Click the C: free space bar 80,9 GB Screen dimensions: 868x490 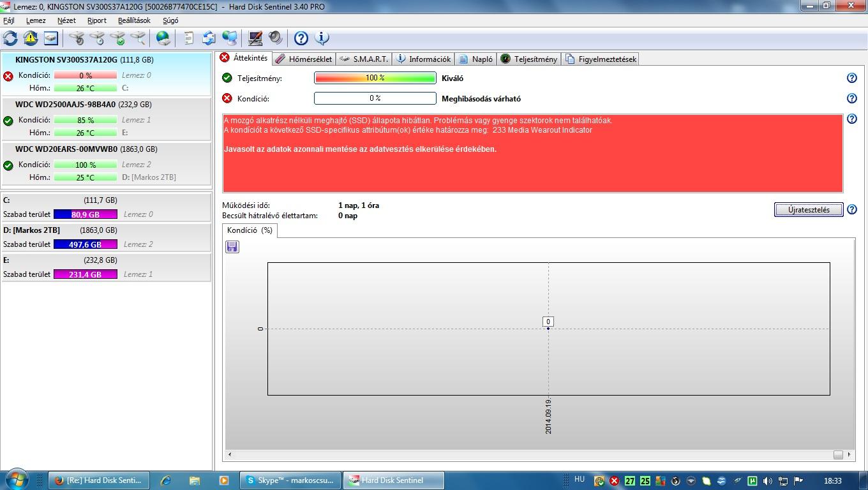pyautogui.click(x=86, y=214)
